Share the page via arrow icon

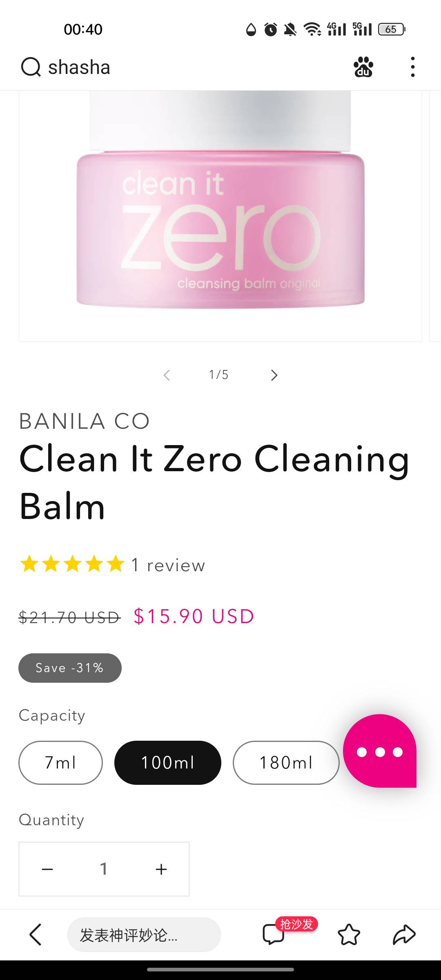[x=404, y=934]
